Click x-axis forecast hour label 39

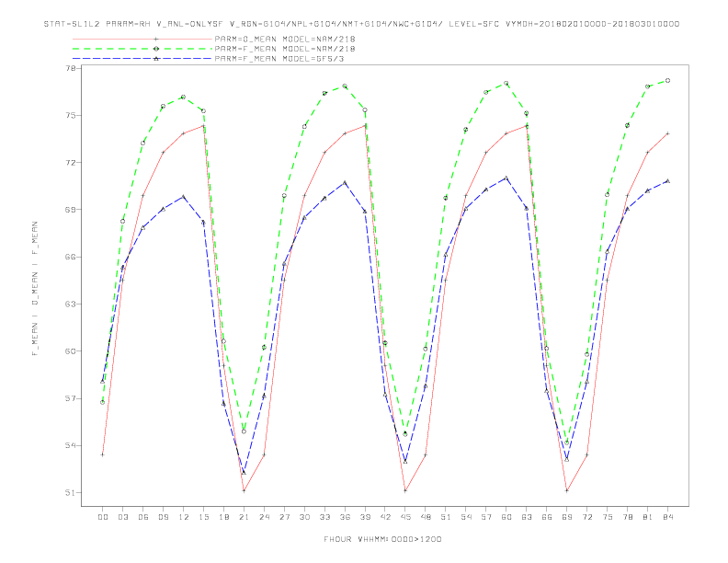365,517
